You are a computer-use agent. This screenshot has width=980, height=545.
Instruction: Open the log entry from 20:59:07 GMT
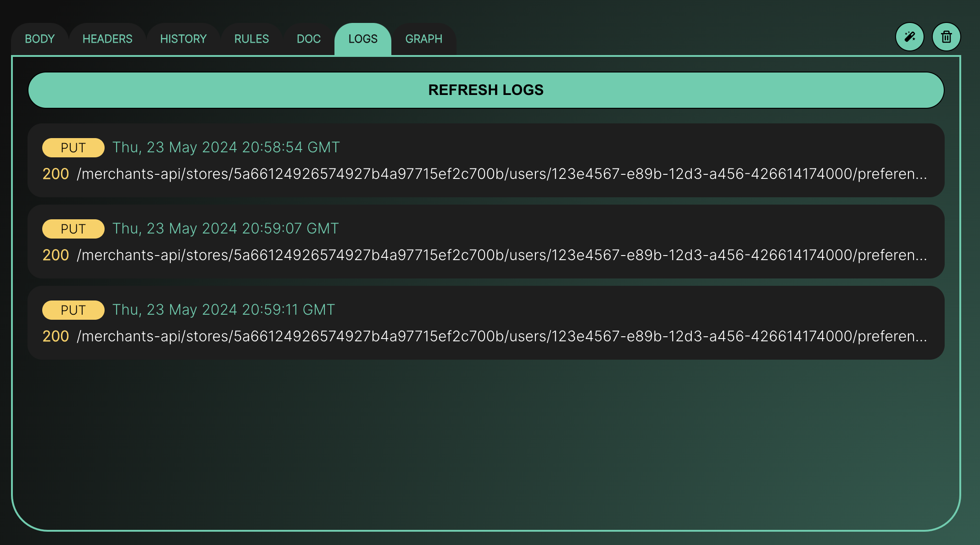[486, 241]
